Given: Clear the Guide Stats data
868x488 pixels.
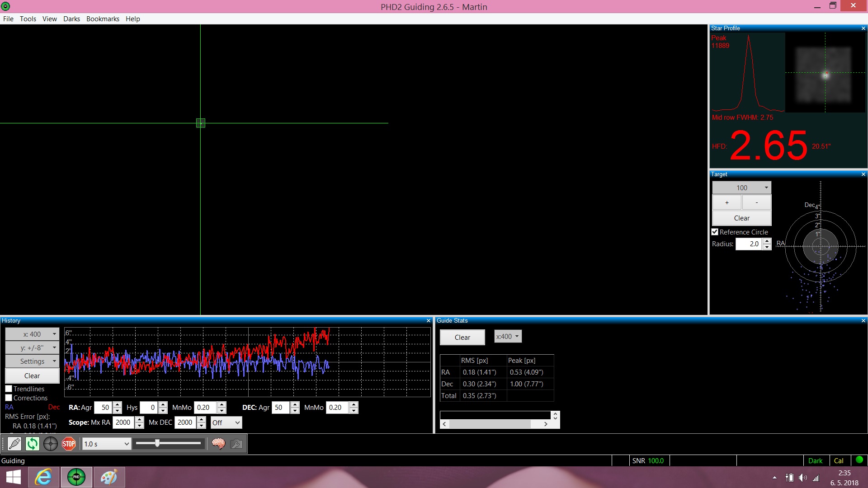Looking at the screenshot, I should coord(462,338).
